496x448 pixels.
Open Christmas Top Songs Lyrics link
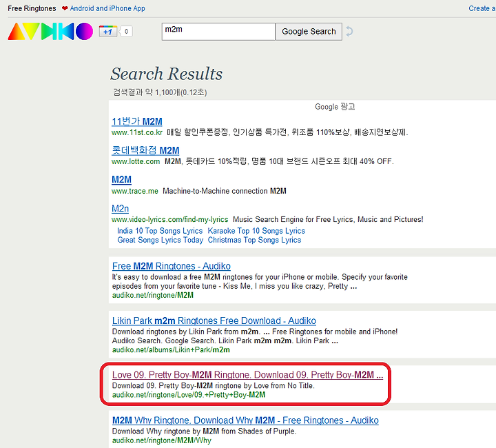[254, 240]
